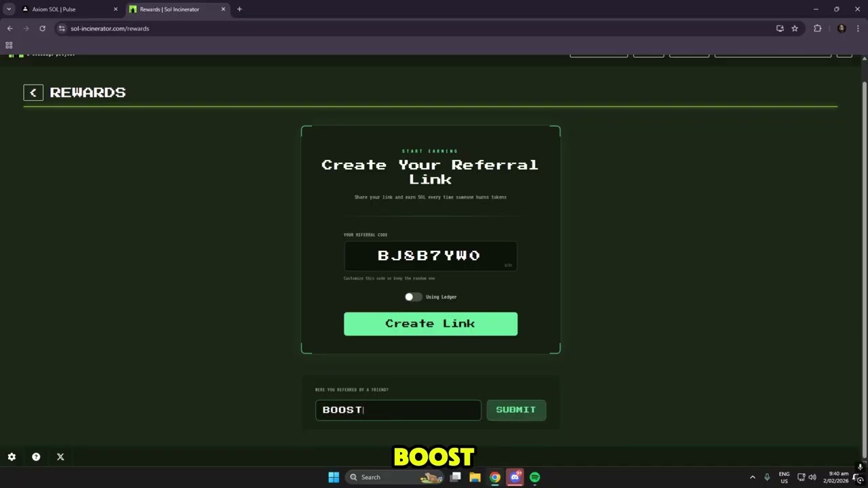Reload the page with the refresh icon

tap(42, 28)
